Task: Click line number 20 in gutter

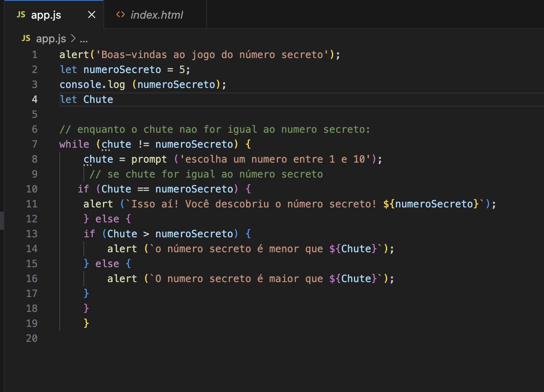Action: (x=32, y=338)
